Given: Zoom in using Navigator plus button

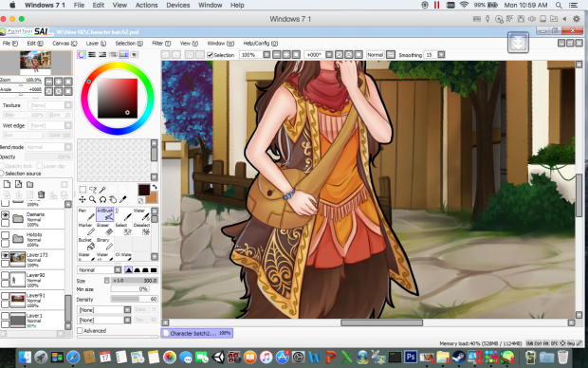Looking at the screenshot, I should [x=59, y=82].
